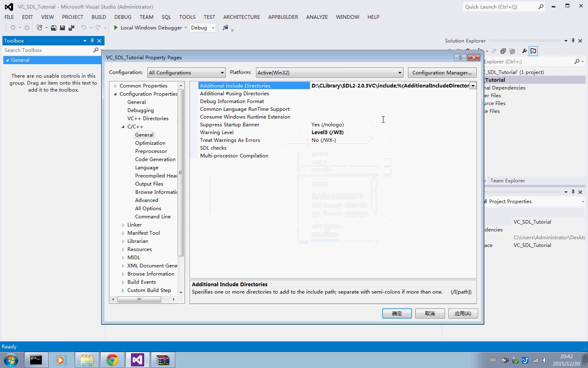Select VC++ Directories in the property tree

[x=148, y=119]
